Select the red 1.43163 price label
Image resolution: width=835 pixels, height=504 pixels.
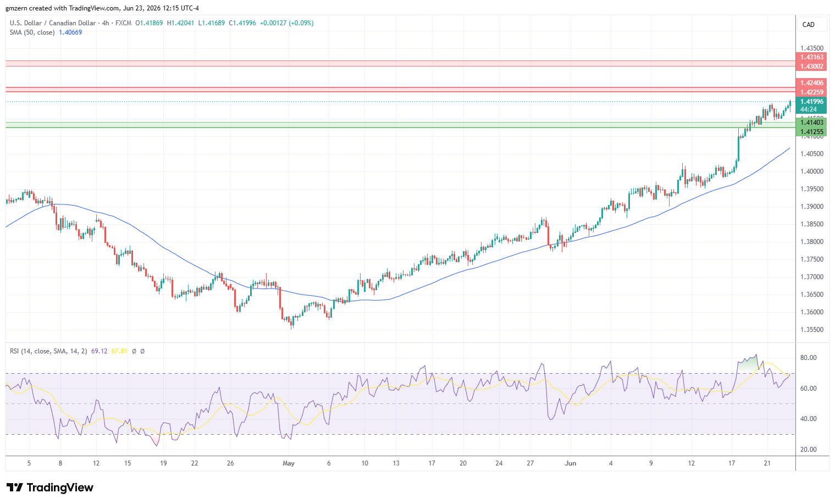pos(811,57)
